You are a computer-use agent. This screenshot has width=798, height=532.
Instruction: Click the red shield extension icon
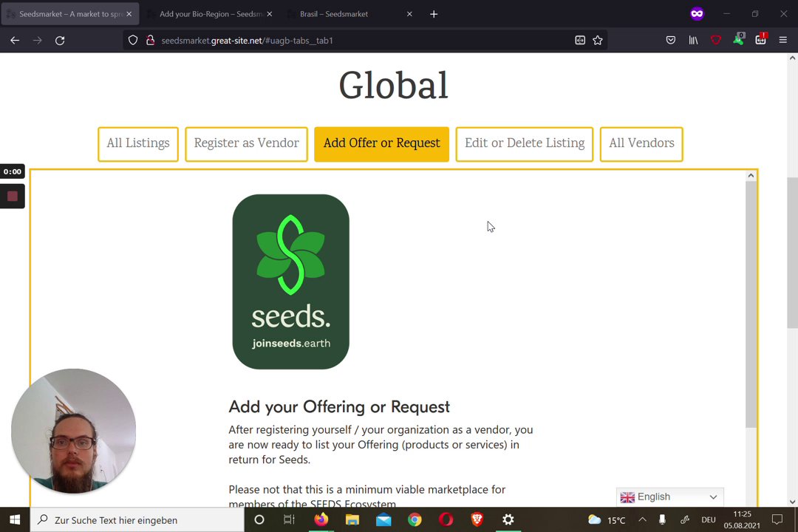[x=715, y=40]
